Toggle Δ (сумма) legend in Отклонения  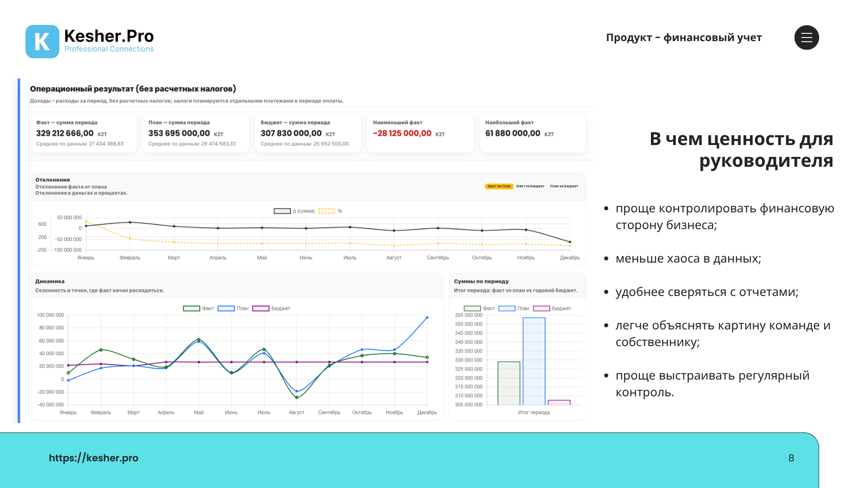pyautogui.click(x=294, y=211)
